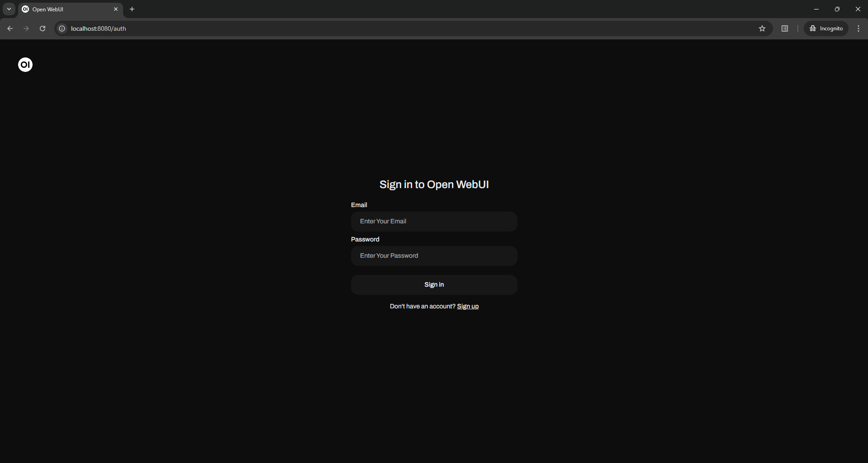Open Chrome's three-dot menu
Screen dimensions: 868x463
[859, 28]
